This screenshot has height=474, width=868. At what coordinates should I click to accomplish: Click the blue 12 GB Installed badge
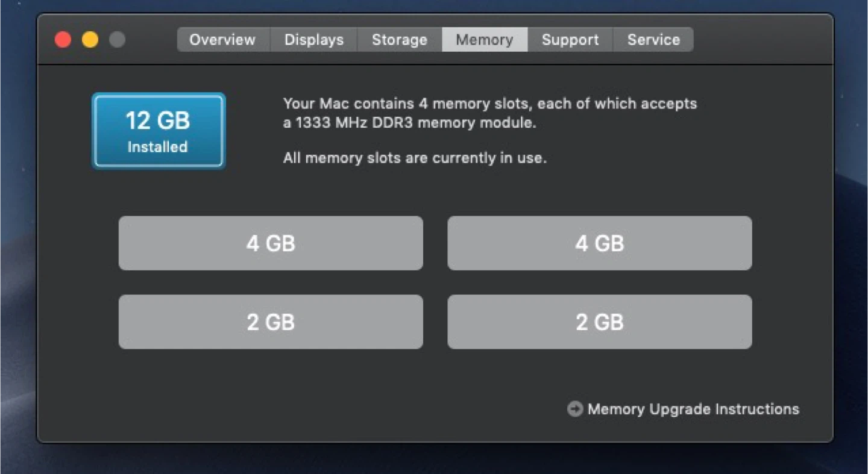[x=158, y=130]
